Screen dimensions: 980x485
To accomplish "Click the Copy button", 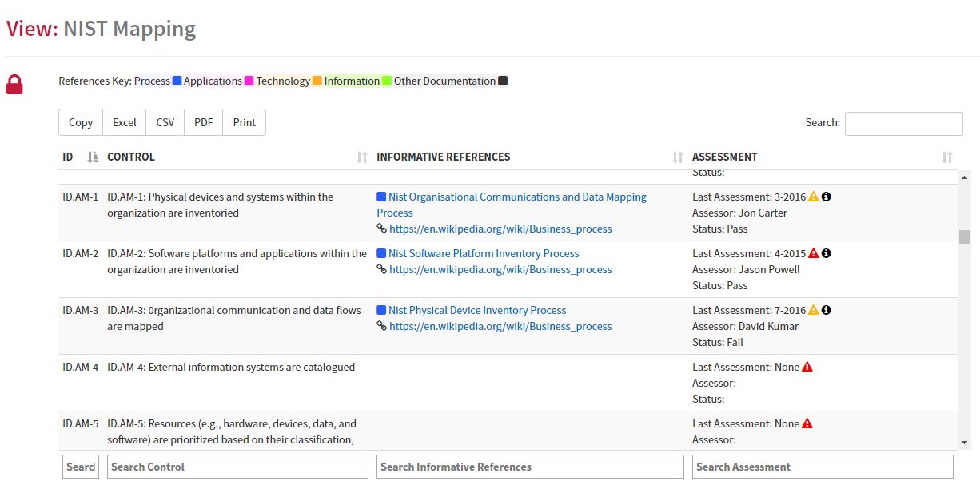I will (80, 122).
